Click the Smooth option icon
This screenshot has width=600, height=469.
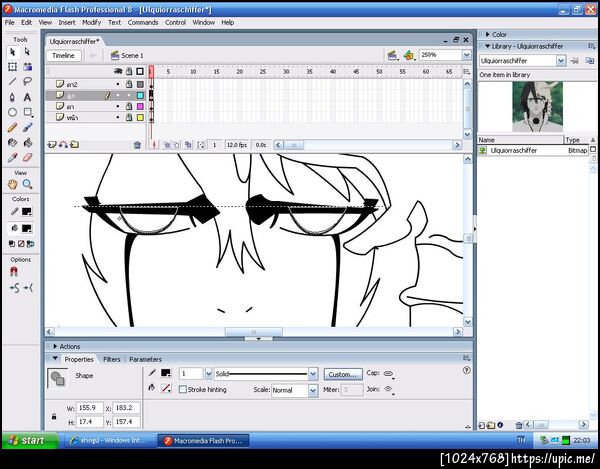tap(14, 288)
